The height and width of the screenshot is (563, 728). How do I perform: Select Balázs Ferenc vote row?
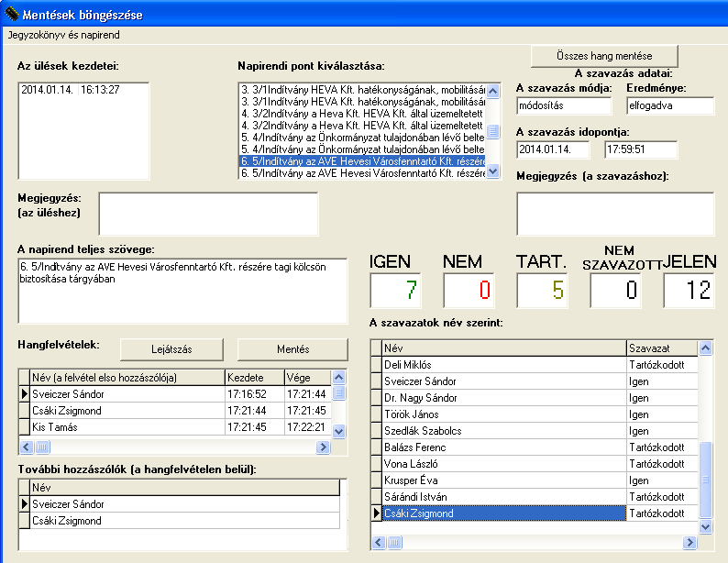point(535,447)
